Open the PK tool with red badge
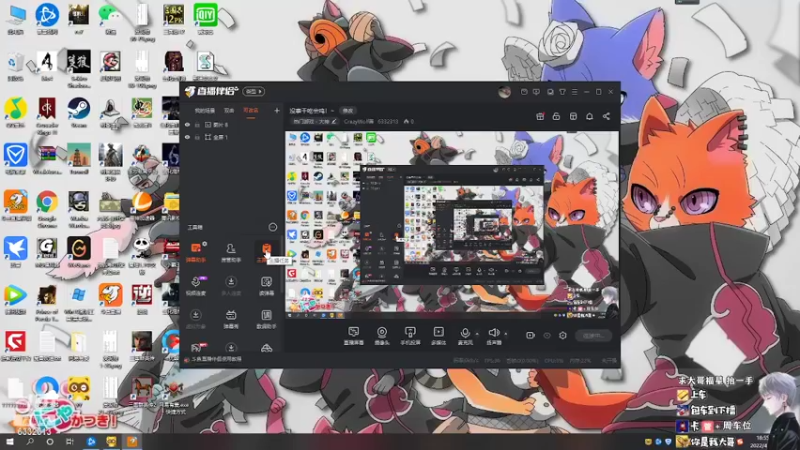 coord(197,348)
